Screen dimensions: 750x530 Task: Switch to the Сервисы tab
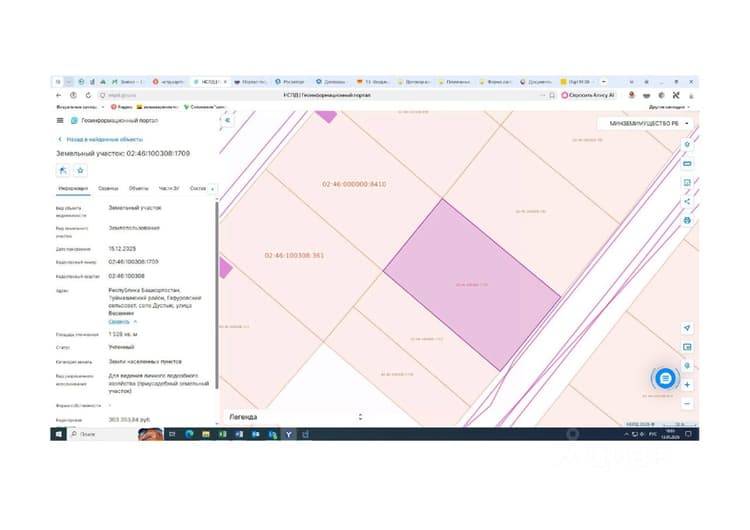[108, 188]
